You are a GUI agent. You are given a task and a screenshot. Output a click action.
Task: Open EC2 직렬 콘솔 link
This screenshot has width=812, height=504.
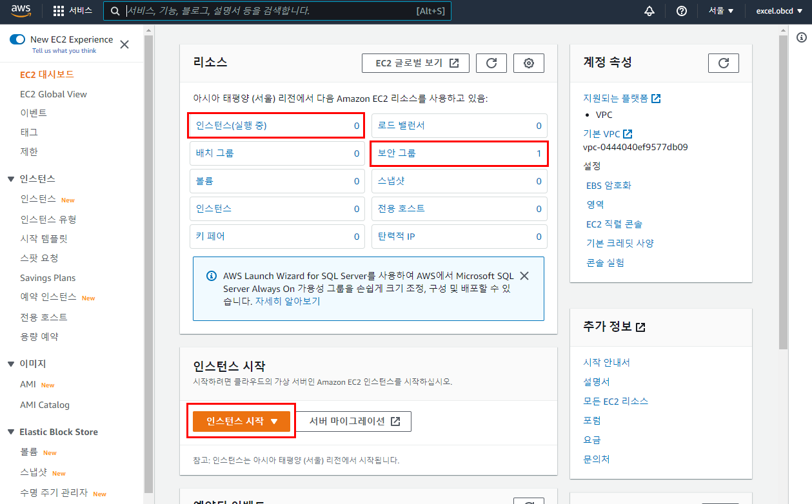pos(614,224)
